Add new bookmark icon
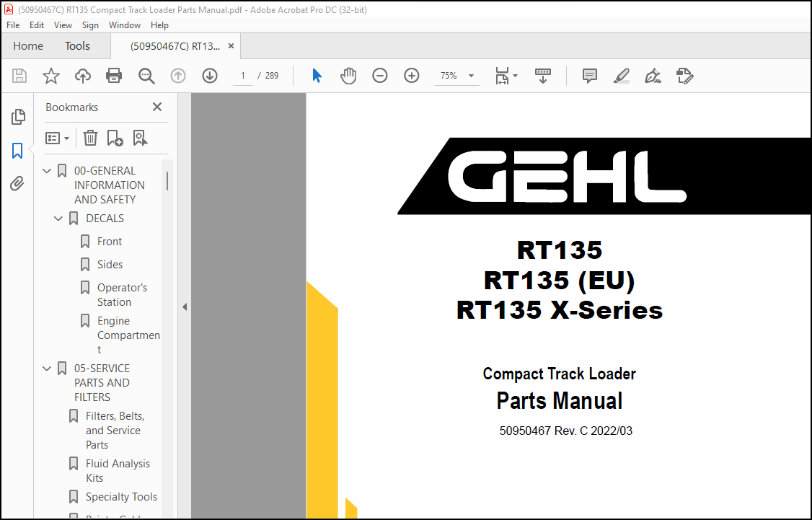This screenshot has height=520, width=812. (115, 138)
